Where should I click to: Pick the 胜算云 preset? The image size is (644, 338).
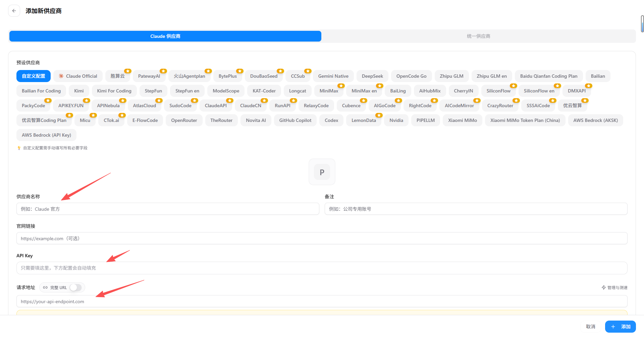coord(118,76)
